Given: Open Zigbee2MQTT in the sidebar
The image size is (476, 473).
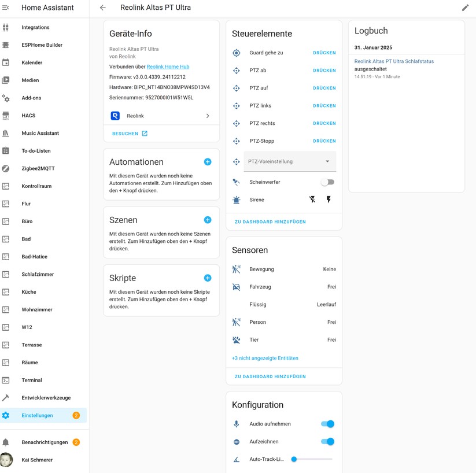Looking at the screenshot, I should click(x=43, y=168).
